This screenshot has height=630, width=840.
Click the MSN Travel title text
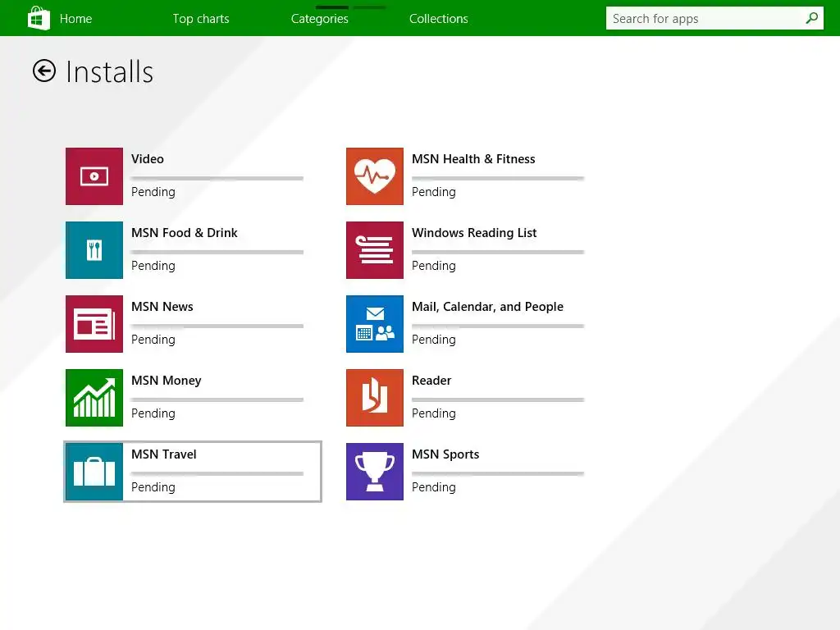(164, 454)
